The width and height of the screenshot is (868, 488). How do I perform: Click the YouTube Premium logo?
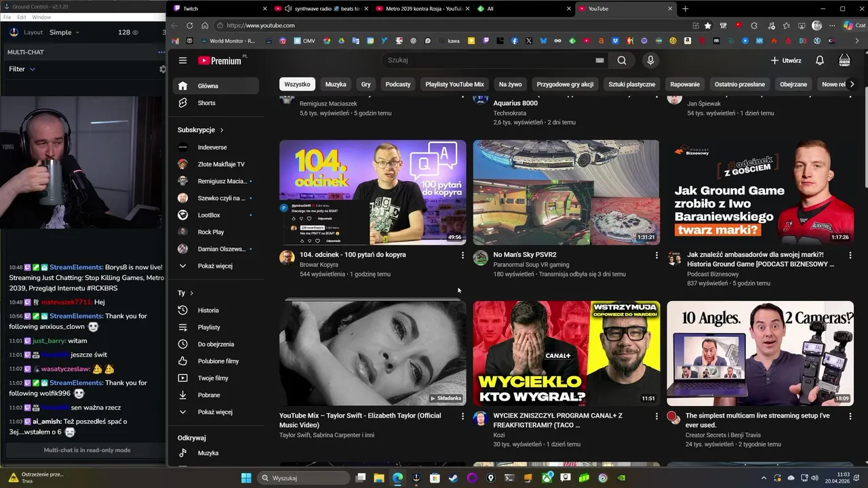(220, 60)
